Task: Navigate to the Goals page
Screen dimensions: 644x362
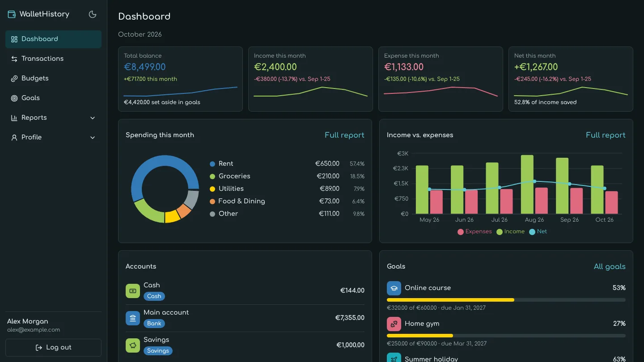Action: click(x=54, y=98)
